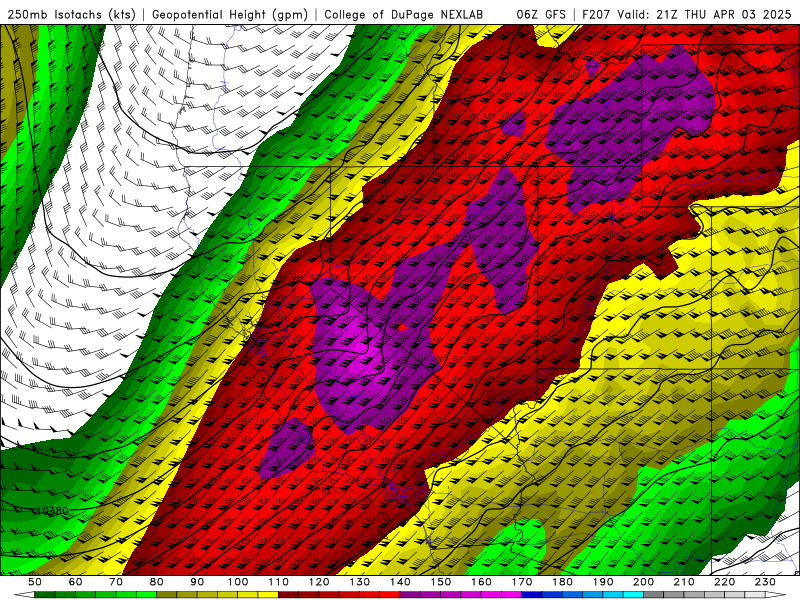Click the 100 value on the color scale
800x600 pixels.
(x=238, y=582)
